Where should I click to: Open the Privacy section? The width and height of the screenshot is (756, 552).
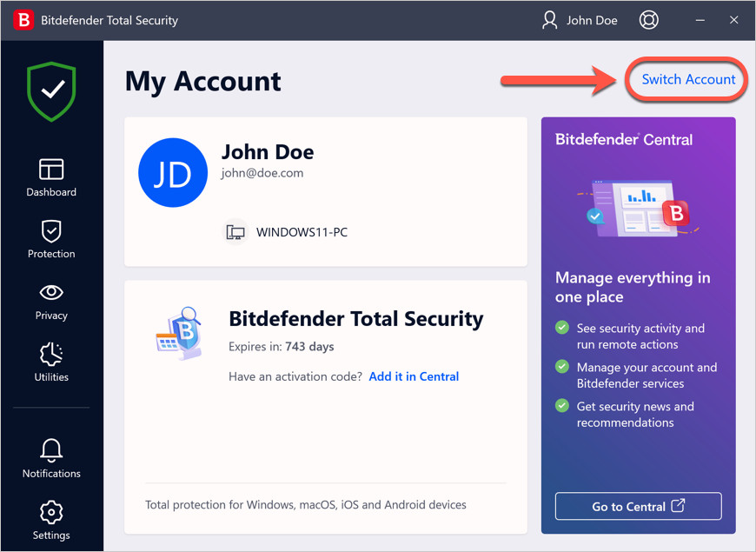pos(50,300)
